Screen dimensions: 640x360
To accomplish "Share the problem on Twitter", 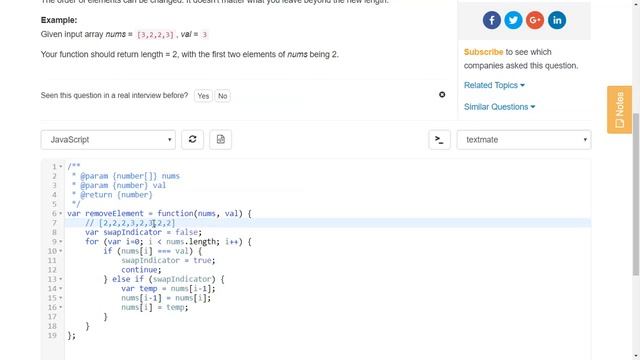I will point(513,20).
